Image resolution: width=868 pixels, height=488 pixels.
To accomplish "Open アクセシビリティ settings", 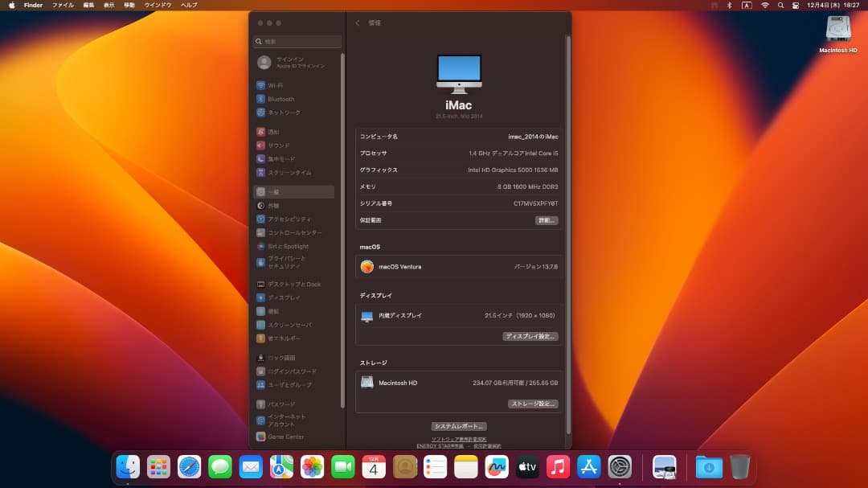I will [x=288, y=218].
